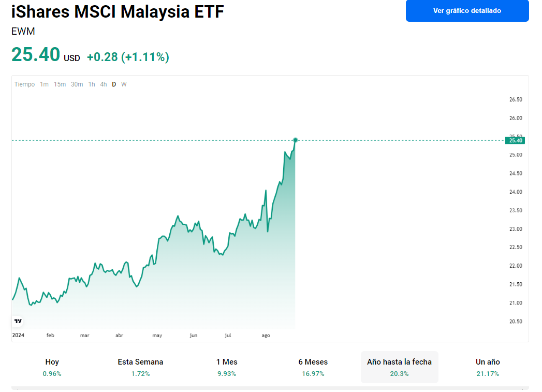Viewport: 542px width, 392px height.
Task: Click the 25.40 current price label on axis
Action: pos(516,140)
